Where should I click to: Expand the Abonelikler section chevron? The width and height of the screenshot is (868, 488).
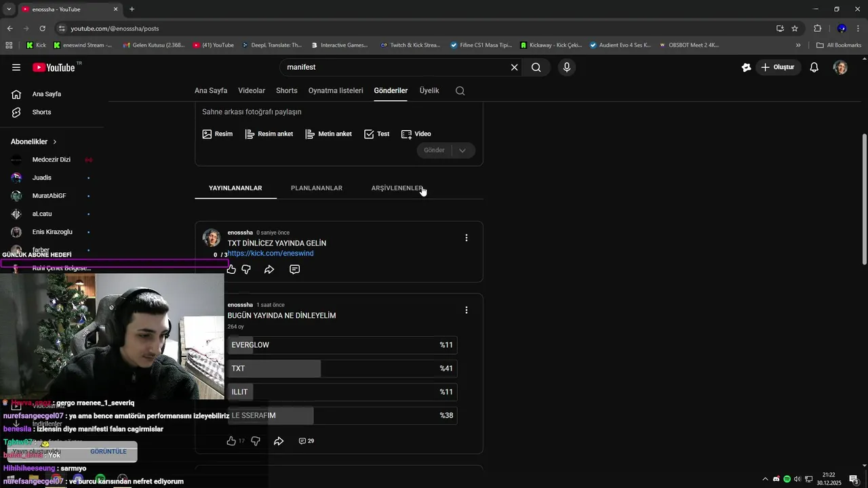(54, 142)
